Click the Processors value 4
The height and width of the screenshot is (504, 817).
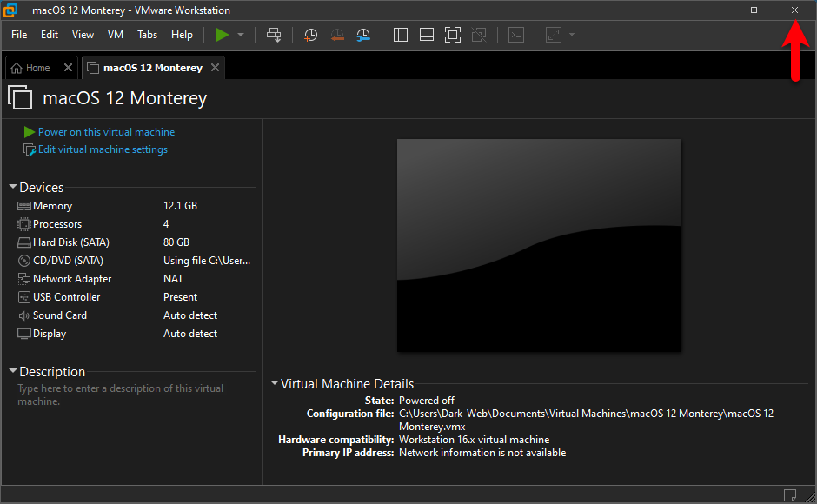(x=166, y=224)
